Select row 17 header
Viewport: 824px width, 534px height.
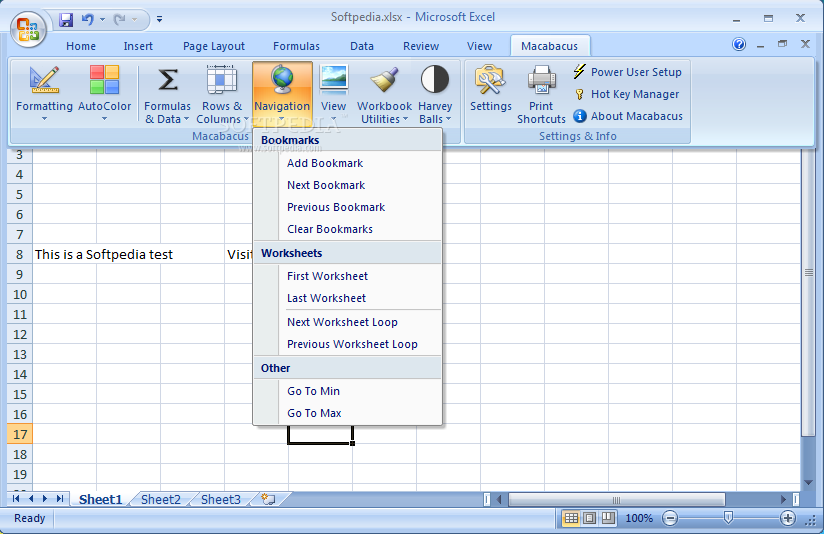[19, 434]
